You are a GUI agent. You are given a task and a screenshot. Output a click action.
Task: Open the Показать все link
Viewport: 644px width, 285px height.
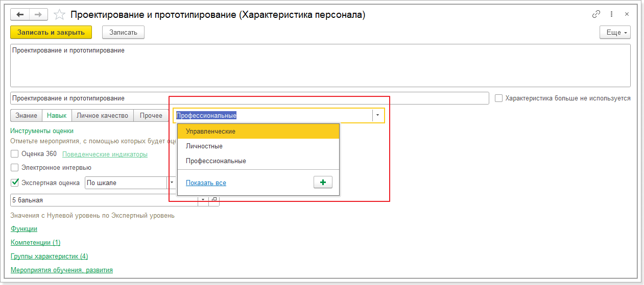(x=206, y=183)
